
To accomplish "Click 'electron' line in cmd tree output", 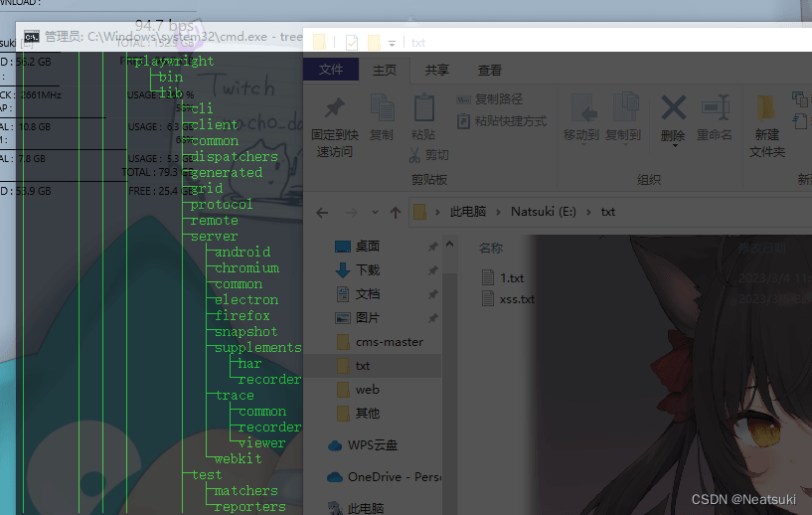I will click(246, 300).
